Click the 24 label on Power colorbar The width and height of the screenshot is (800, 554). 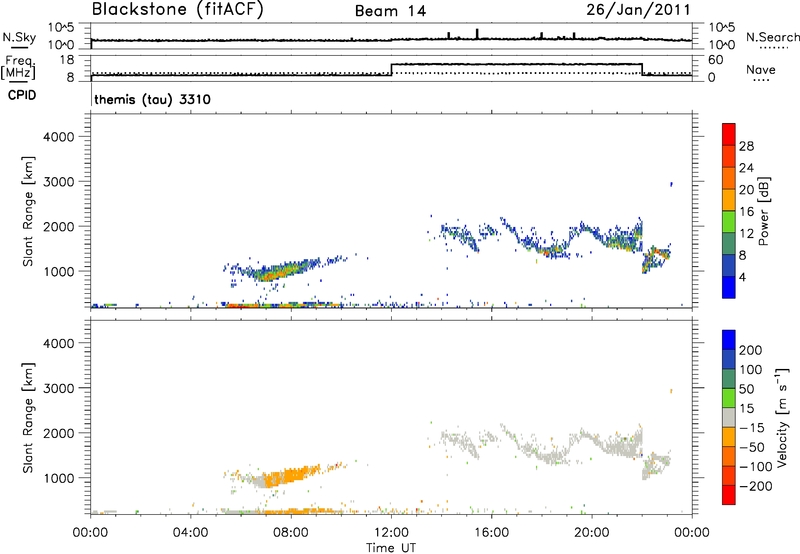746,168
